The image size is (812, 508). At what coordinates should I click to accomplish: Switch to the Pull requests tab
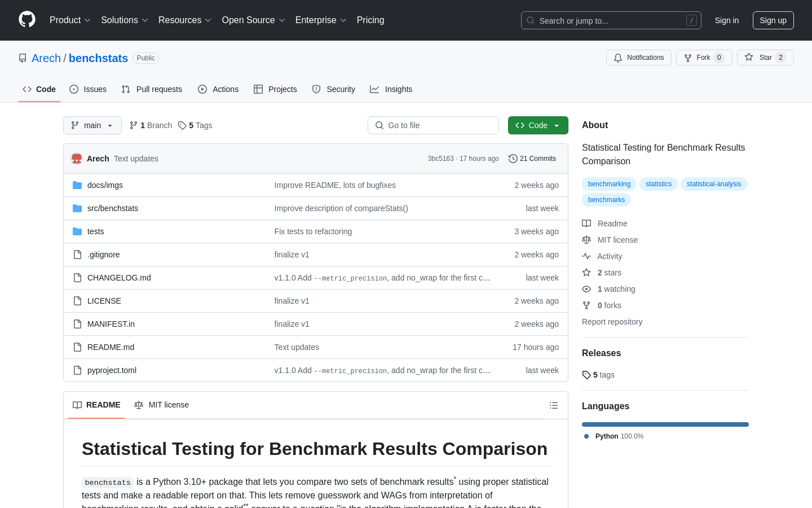152,89
